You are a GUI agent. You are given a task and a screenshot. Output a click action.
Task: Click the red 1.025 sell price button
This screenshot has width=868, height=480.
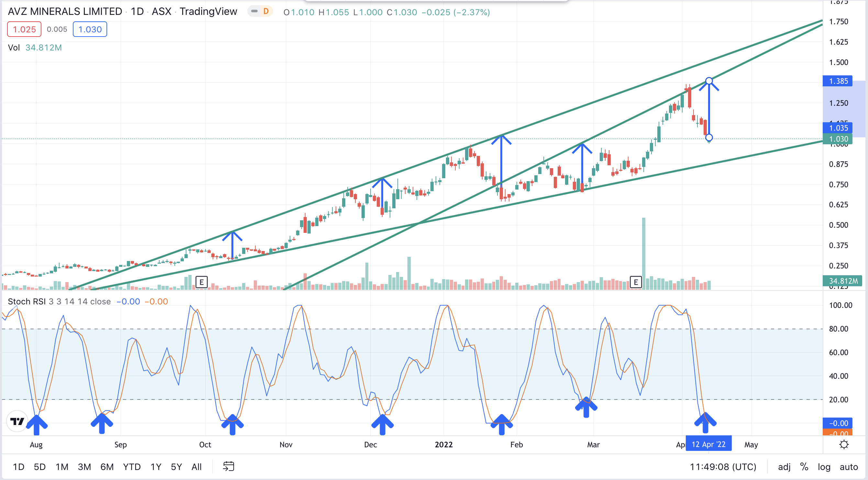[x=24, y=29]
